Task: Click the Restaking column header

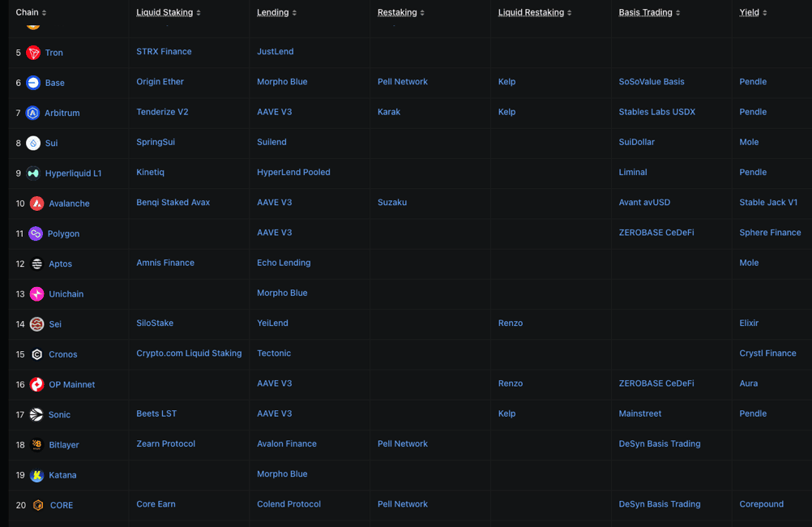Action: click(397, 13)
